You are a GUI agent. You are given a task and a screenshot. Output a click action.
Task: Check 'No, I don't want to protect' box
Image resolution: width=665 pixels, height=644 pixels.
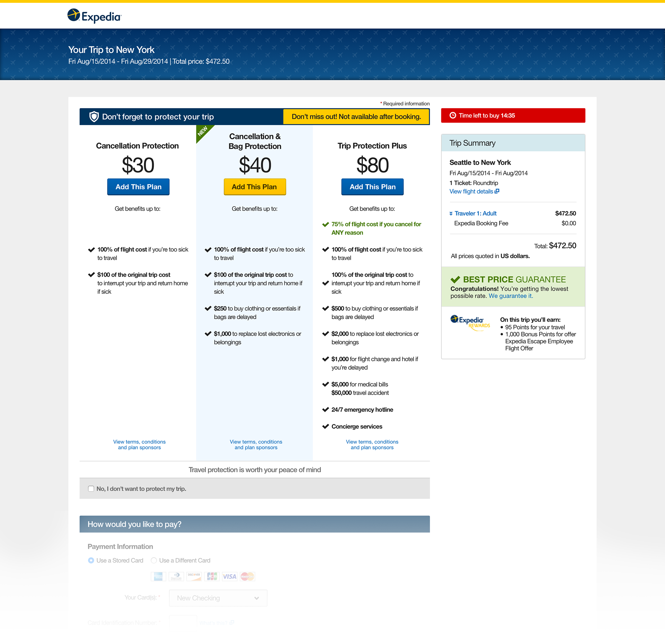point(91,489)
